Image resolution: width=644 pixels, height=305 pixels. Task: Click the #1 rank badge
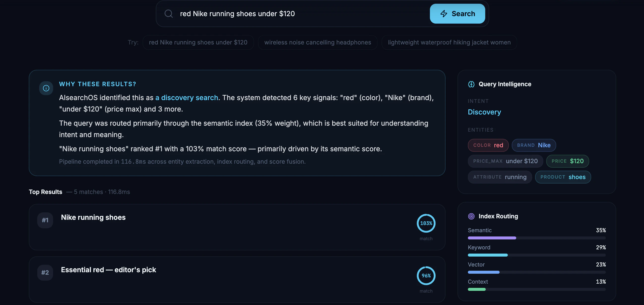point(45,220)
